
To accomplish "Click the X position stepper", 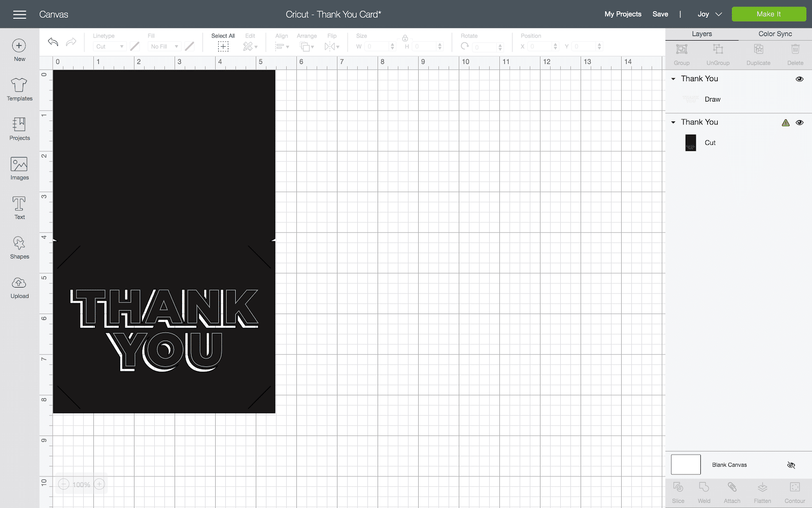I will click(555, 46).
